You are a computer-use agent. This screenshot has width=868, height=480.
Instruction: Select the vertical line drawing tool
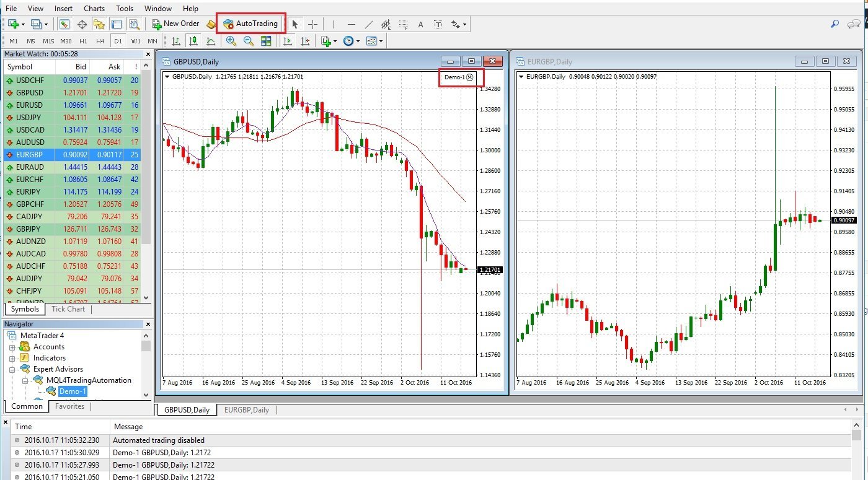pyautogui.click(x=334, y=24)
